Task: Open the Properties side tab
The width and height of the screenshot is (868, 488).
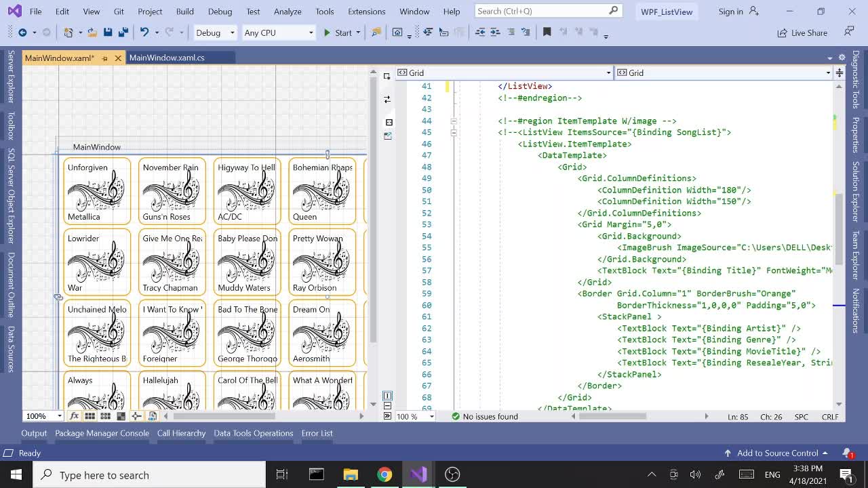Action: coord(856,134)
